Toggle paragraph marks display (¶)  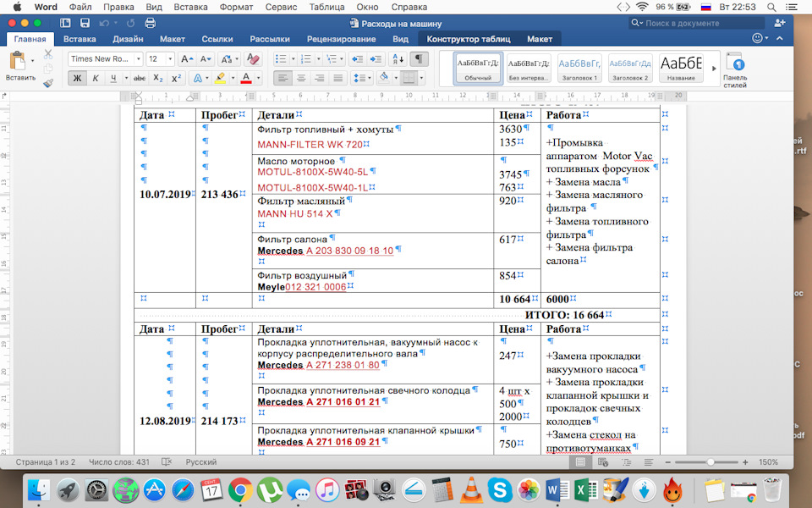pyautogui.click(x=420, y=59)
